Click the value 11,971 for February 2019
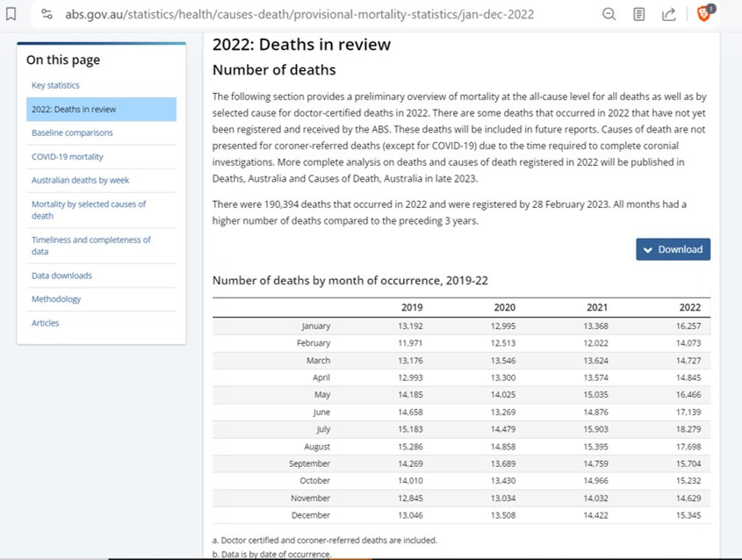This screenshot has height=560, width=742. (x=410, y=343)
